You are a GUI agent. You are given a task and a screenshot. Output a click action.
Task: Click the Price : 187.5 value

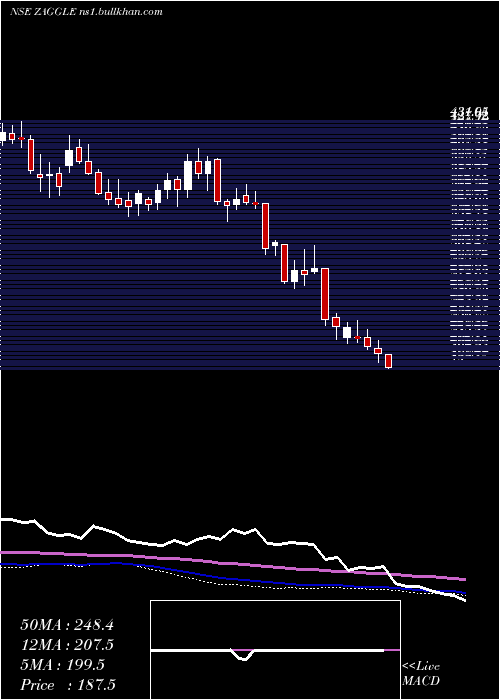coord(68,685)
